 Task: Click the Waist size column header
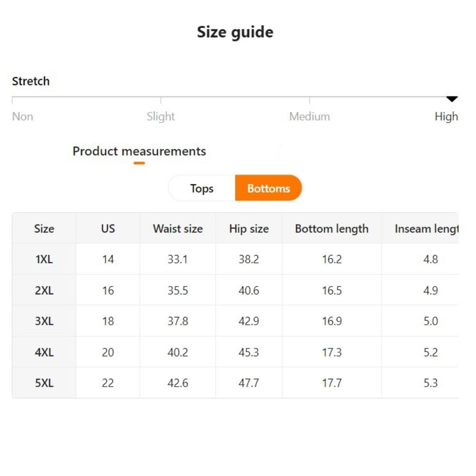[178, 228]
